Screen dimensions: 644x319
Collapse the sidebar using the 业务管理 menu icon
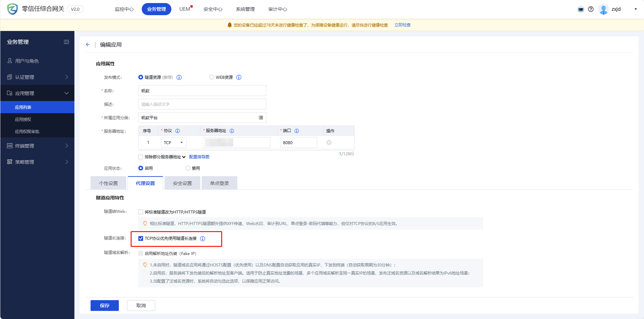click(x=66, y=42)
